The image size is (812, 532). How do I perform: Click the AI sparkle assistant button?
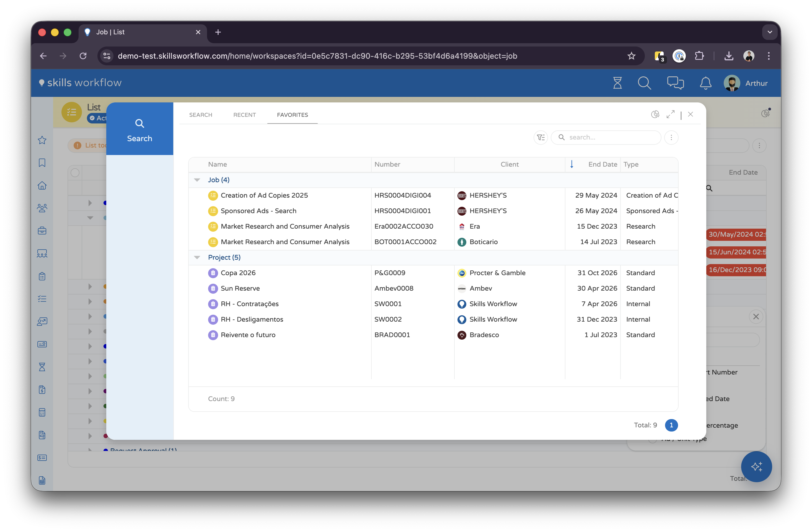pyautogui.click(x=756, y=466)
